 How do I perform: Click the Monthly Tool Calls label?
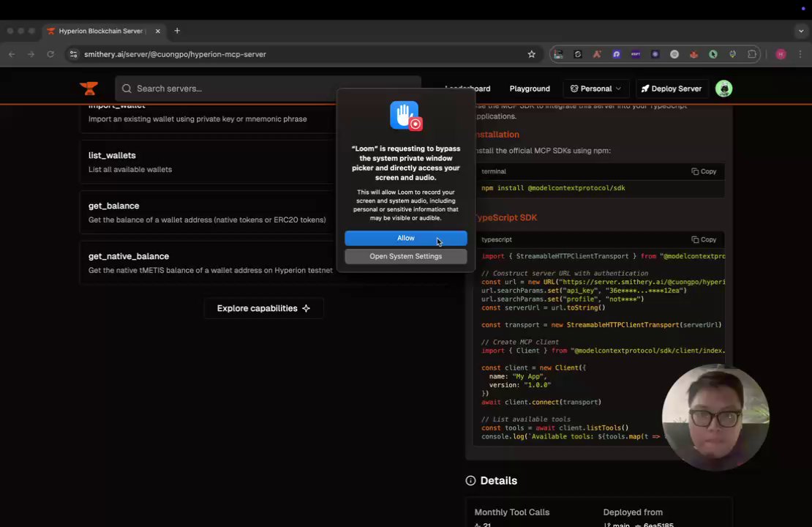click(511, 512)
